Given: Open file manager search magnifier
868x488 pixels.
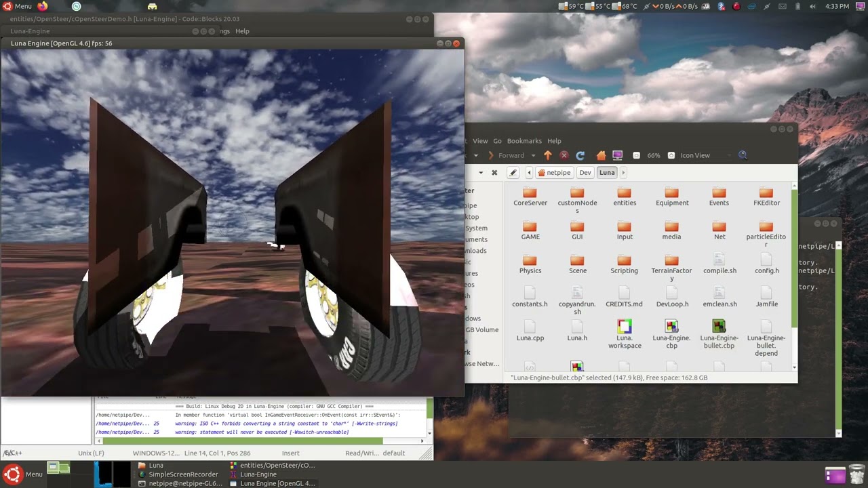Looking at the screenshot, I should (x=743, y=155).
